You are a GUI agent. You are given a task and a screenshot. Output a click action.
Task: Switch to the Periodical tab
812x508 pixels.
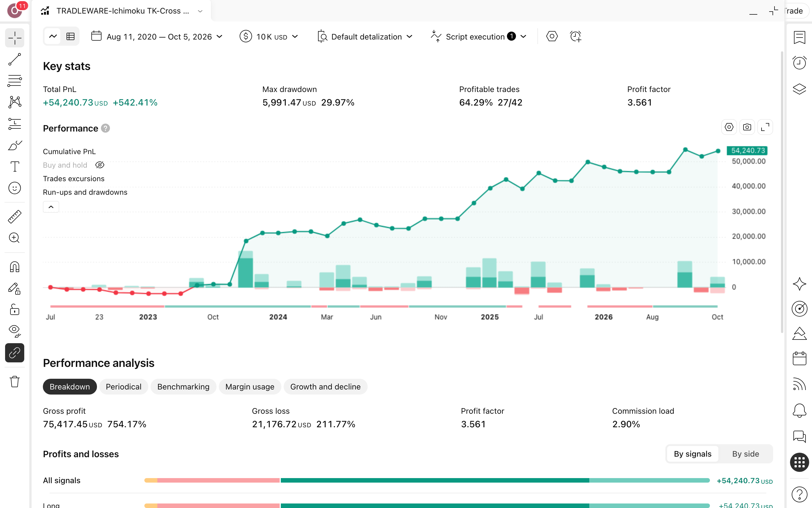click(x=123, y=387)
